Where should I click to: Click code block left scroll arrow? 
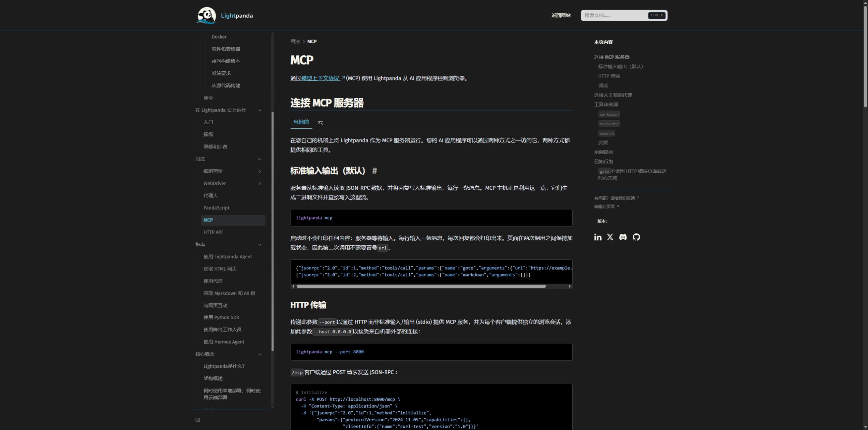293,286
